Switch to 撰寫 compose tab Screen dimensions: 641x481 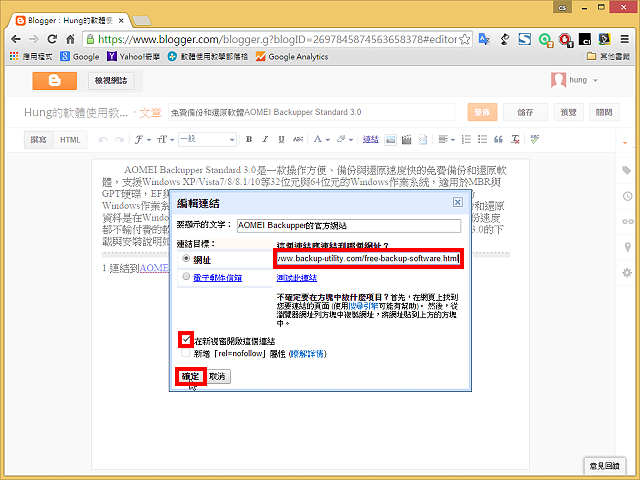pyautogui.click(x=38, y=140)
